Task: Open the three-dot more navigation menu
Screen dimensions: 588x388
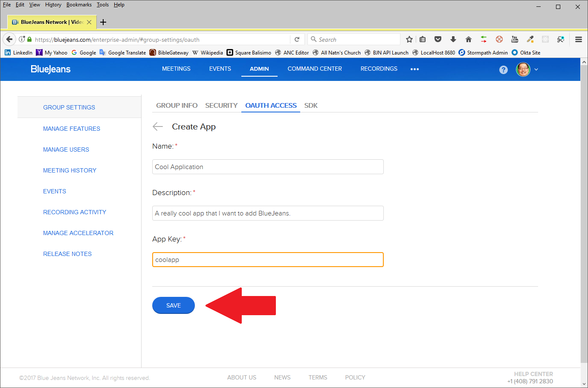Action: pyautogui.click(x=414, y=69)
